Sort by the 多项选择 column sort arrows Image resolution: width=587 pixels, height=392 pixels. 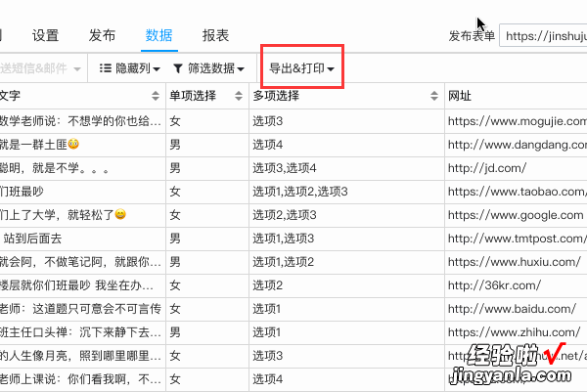433,96
